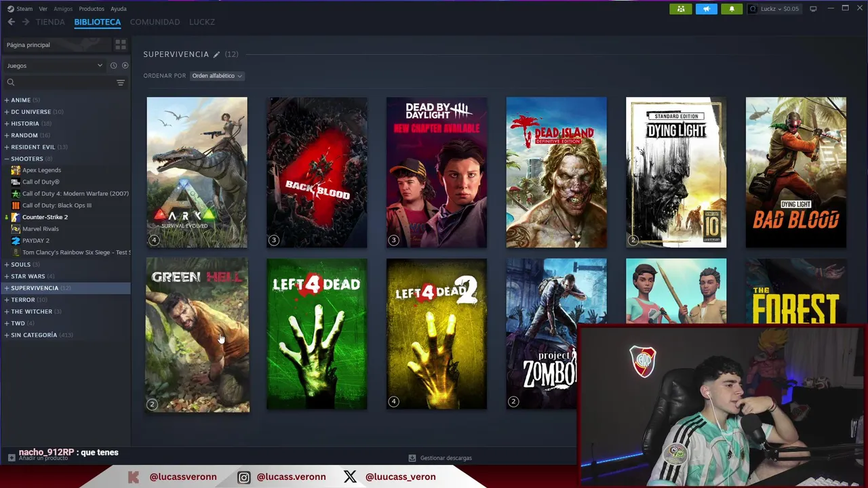Open the Juegos filter dropdown
Screen dimensions: 868x488
click(x=54, y=66)
